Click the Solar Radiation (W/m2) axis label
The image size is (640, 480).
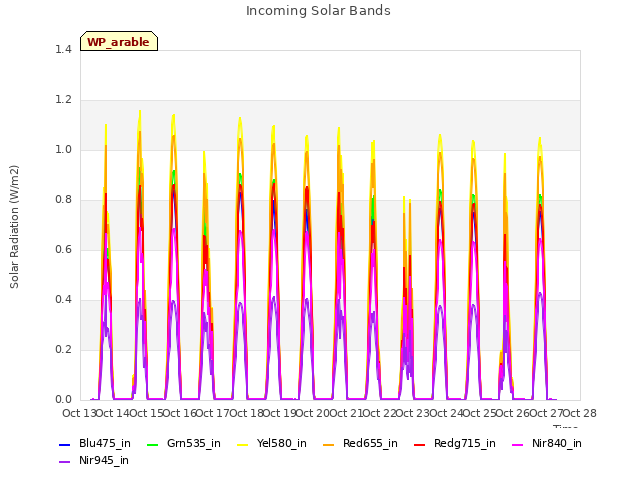click(14, 227)
